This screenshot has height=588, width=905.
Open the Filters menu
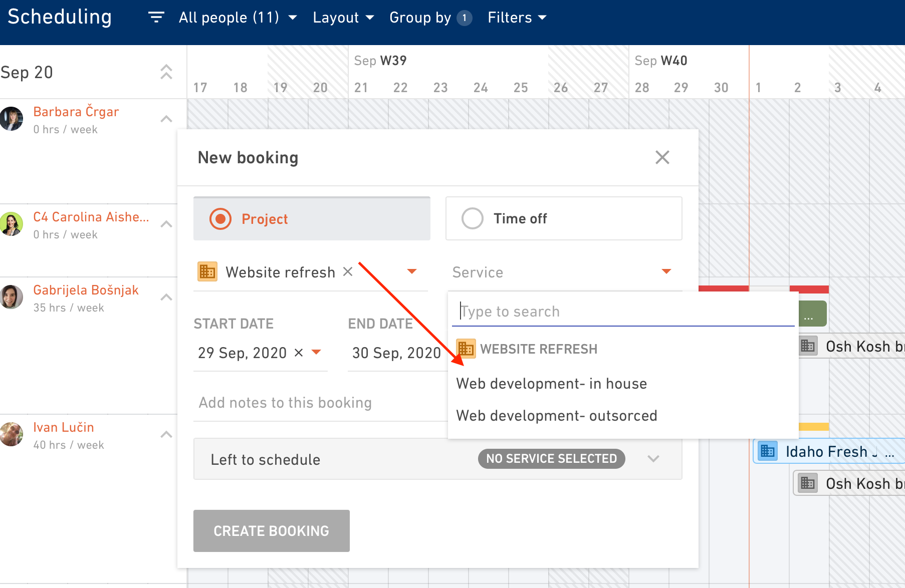517,18
